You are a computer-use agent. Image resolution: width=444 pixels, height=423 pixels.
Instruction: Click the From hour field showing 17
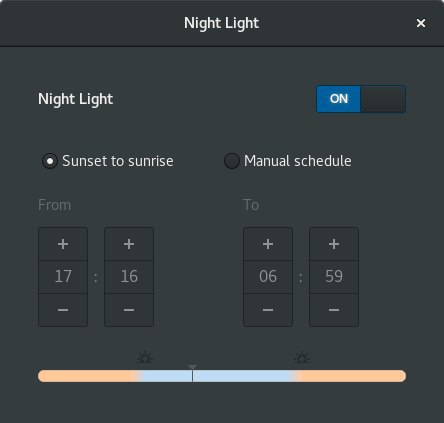click(x=63, y=277)
